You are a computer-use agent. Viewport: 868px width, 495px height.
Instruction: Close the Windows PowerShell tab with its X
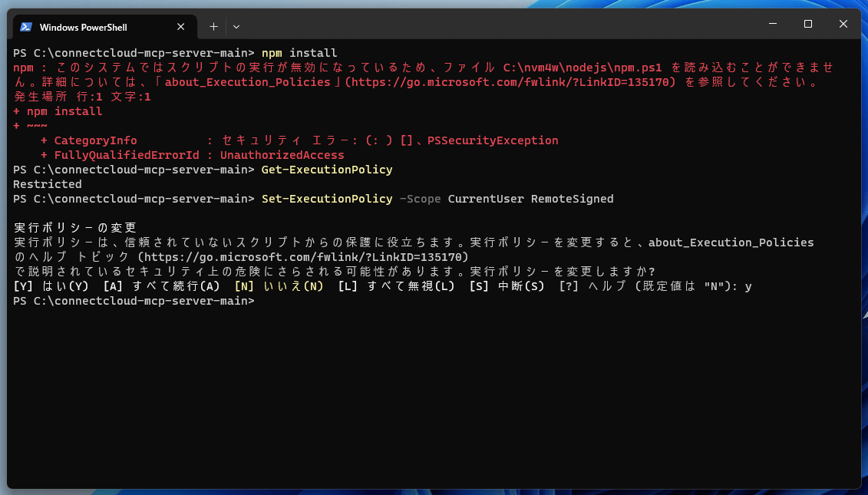click(180, 26)
